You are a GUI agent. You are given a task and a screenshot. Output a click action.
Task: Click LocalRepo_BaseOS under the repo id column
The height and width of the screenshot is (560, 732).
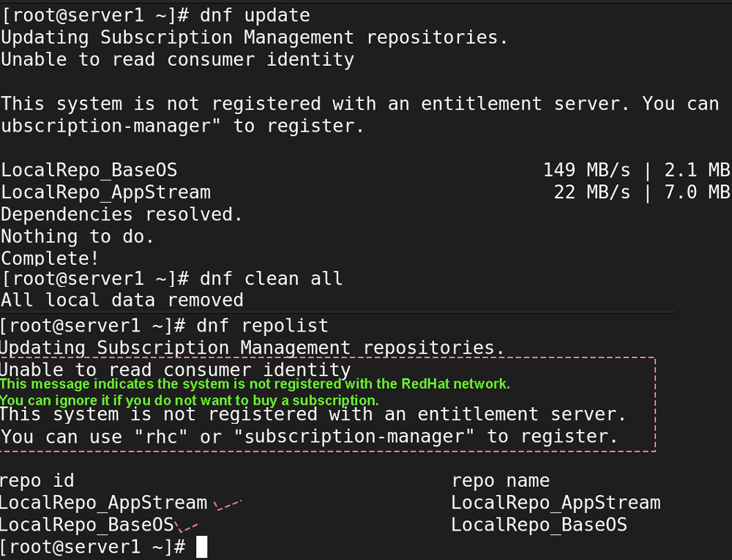[87, 525]
